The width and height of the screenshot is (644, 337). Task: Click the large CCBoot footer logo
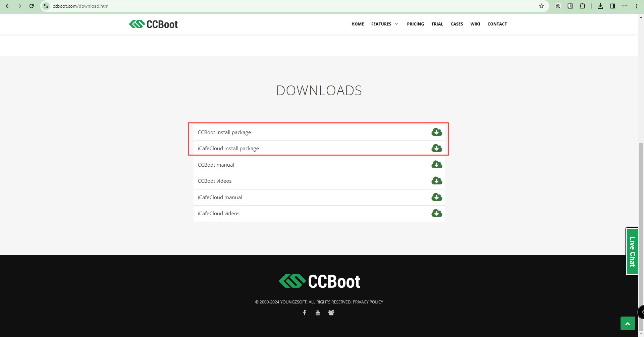[319, 281]
